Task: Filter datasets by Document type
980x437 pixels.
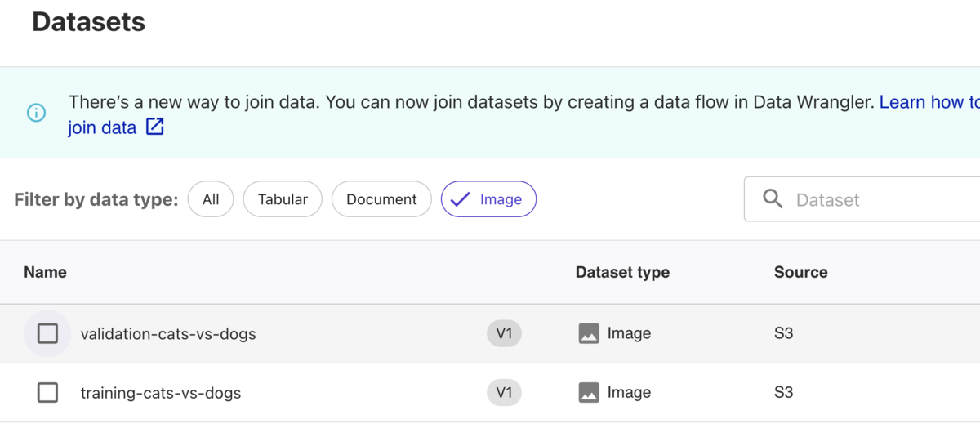Action: (x=381, y=199)
